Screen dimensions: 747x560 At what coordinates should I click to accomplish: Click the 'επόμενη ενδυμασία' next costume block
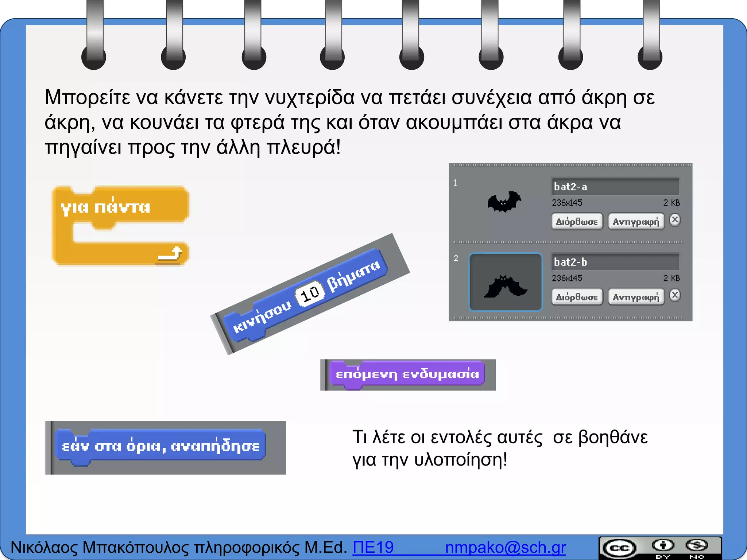click(407, 374)
